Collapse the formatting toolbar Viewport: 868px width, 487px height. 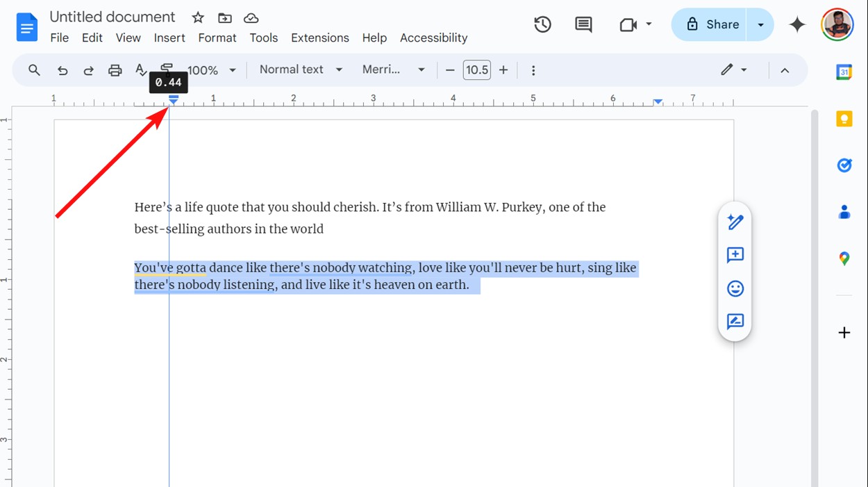(785, 69)
